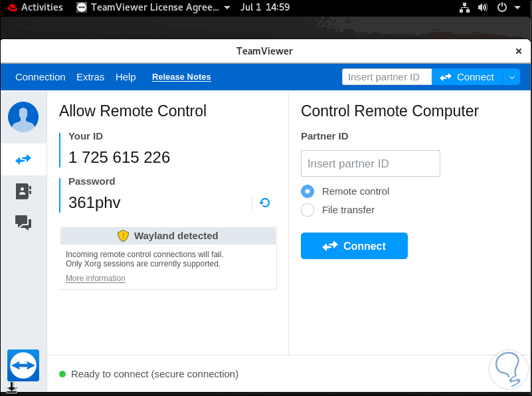Screen dimensions: 532x396
Task: Refresh the random password
Action: click(264, 203)
